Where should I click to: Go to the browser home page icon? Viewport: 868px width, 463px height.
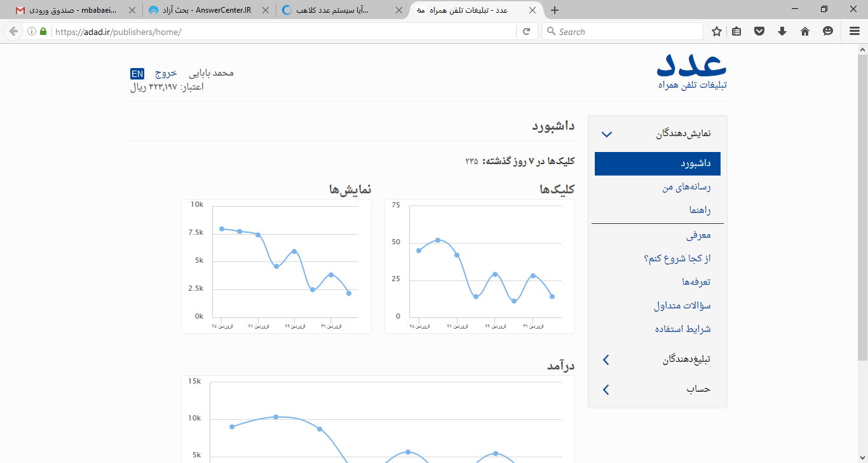point(805,31)
